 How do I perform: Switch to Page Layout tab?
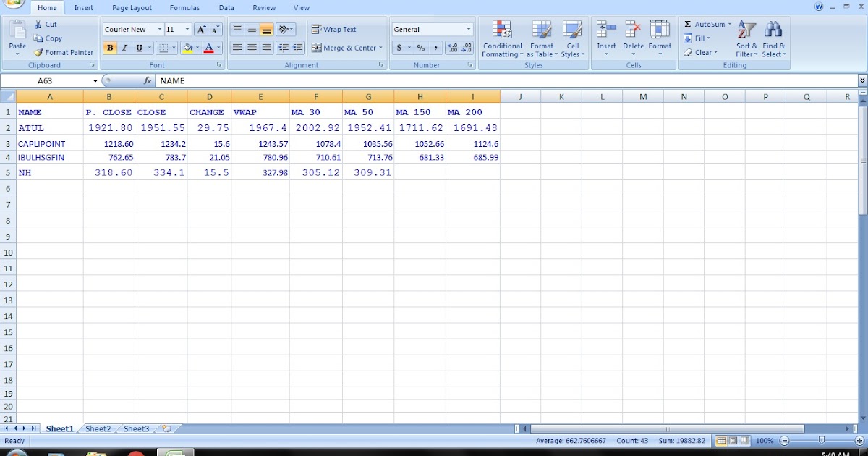point(132,8)
